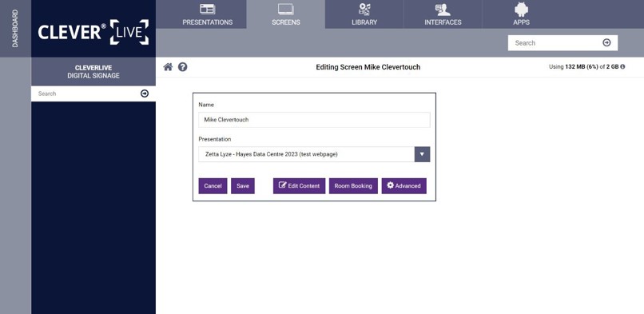Click the home icon
Screen dimensions: 644x314
coord(168,67)
